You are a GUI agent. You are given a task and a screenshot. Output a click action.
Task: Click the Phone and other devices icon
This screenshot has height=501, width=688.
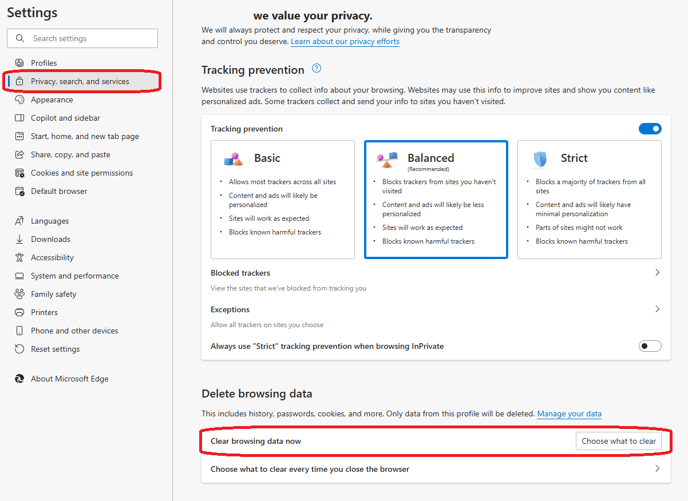(x=19, y=331)
